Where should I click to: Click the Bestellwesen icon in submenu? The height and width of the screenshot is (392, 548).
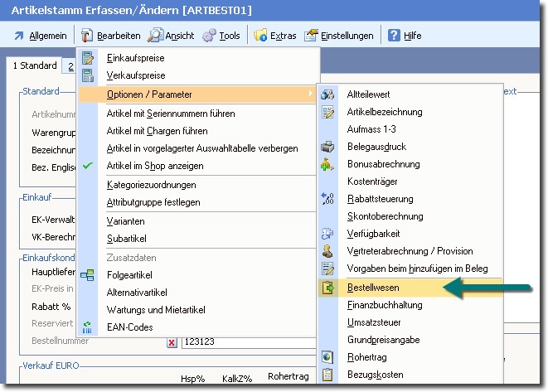tap(327, 288)
